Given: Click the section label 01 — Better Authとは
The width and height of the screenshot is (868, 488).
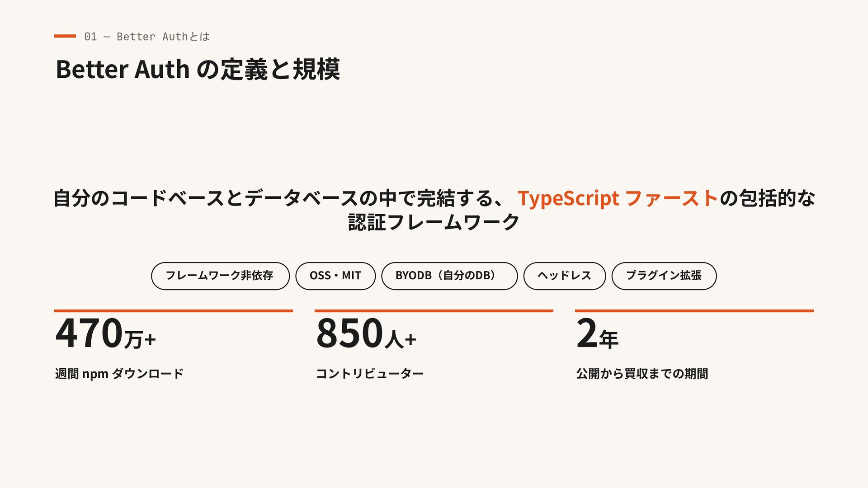Looking at the screenshot, I should pyautogui.click(x=147, y=37).
